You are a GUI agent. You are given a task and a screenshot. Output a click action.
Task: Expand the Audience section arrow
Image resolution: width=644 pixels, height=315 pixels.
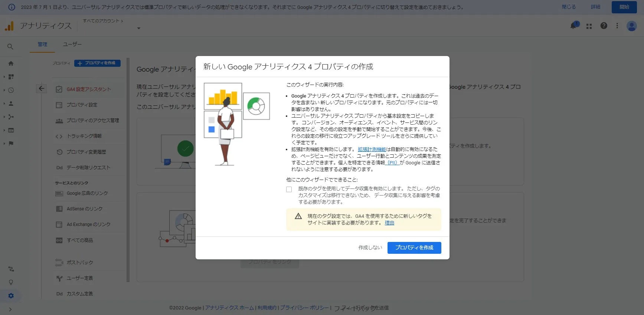4,104
